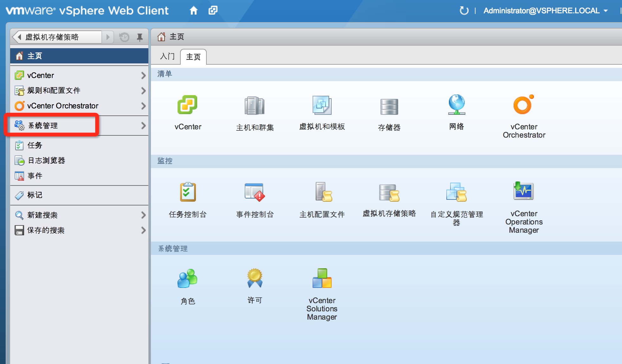Switch to the 入门 tab
The height and width of the screenshot is (364, 622).
click(x=167, y=57)
